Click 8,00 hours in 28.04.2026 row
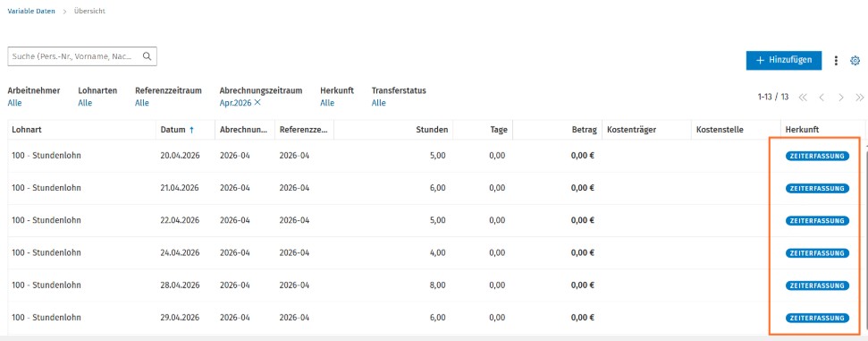This screenshot has width=868, height=341. pyautogui.click(x=437, y=285)
